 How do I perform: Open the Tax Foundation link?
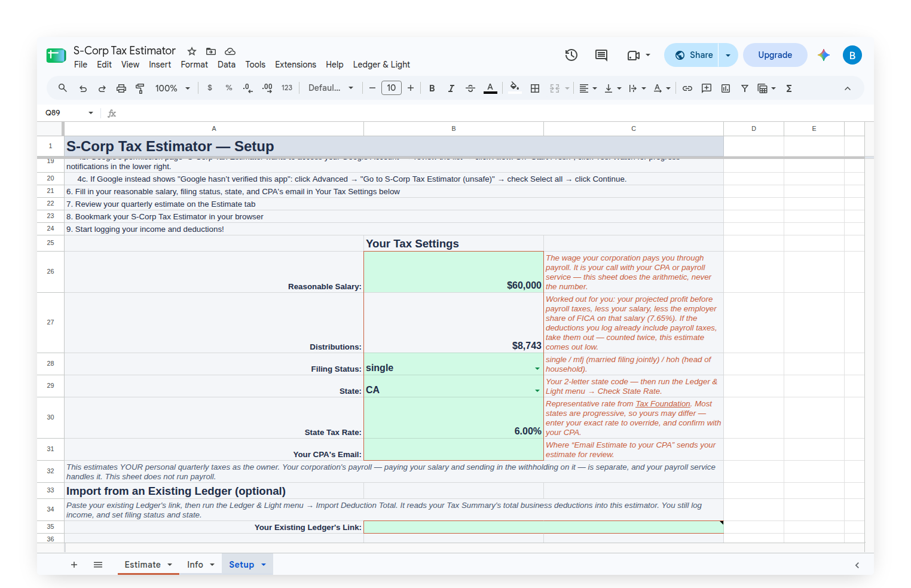coord(662,404)
